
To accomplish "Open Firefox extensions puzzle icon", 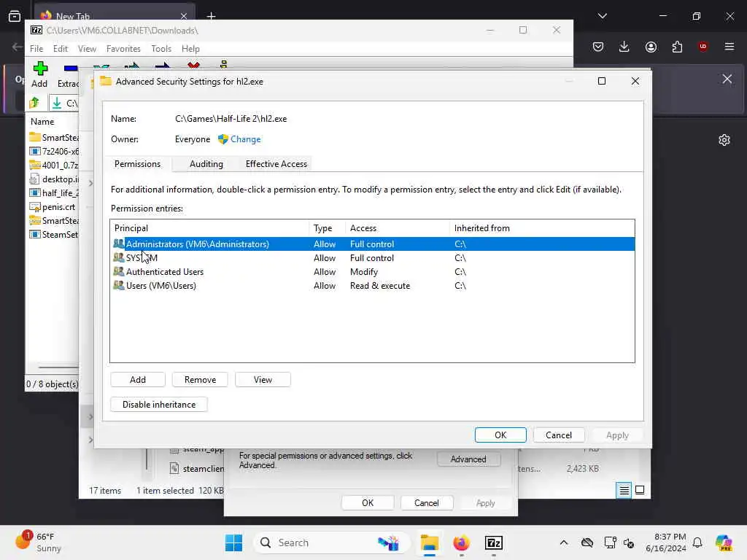I will pos(677,47).
